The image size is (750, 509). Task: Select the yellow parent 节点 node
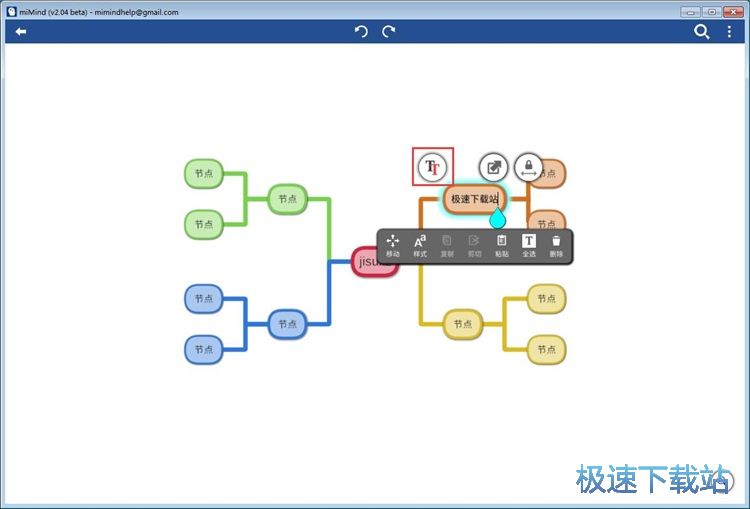point(463,324)
